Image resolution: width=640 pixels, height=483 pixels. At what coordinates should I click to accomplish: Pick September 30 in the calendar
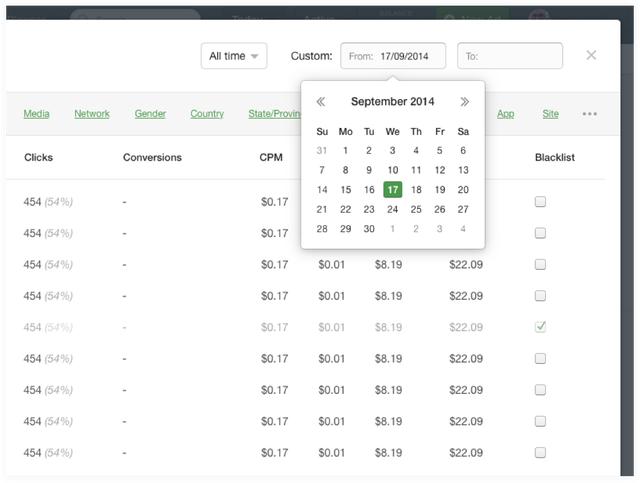(369, 228)
